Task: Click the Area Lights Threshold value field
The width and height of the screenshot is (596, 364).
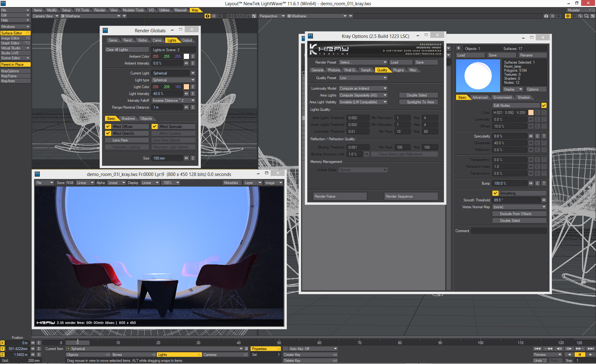Action: click(358, 118)
